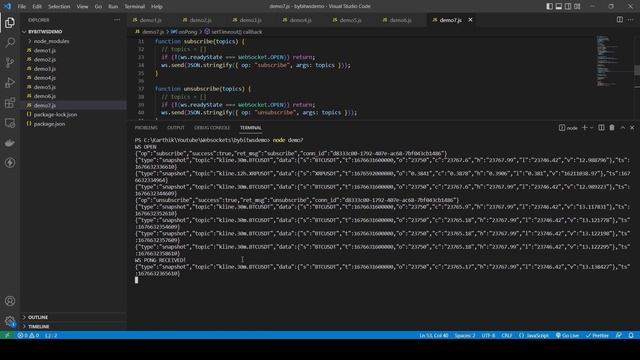Open demo4.js in the explorer tree
Image resolution: width=640 pixels, height=360 pixels.
tap(73, 78)
